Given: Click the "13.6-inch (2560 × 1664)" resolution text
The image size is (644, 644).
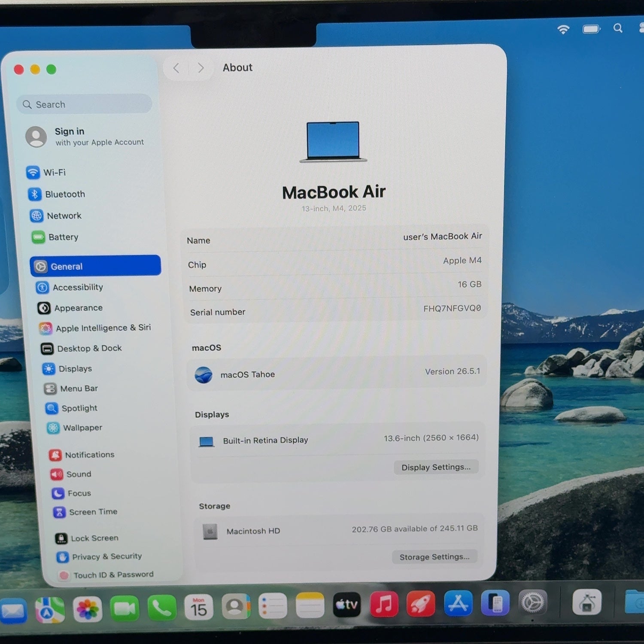Looking at the screenshot, I should 431,438.
